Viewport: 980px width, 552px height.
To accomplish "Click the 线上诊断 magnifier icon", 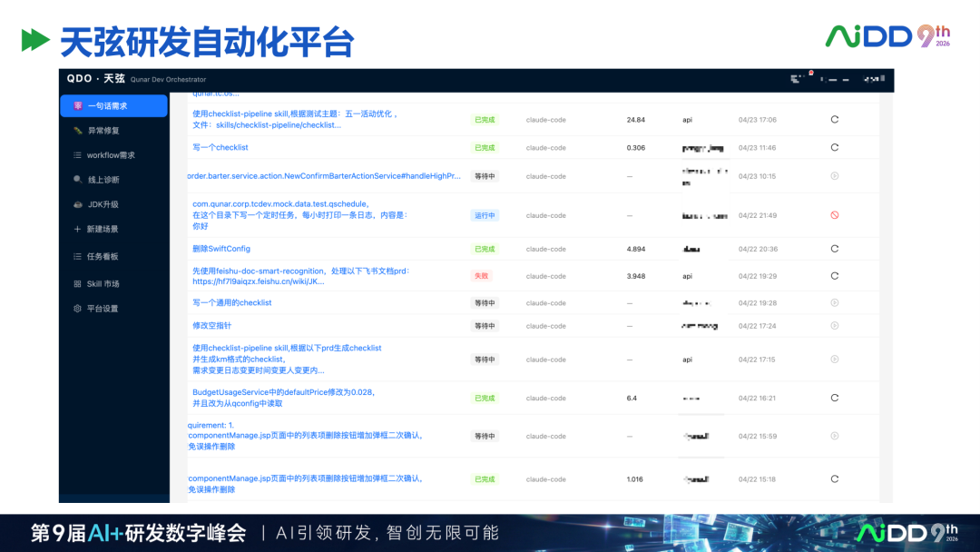I will tap(77, 180).
